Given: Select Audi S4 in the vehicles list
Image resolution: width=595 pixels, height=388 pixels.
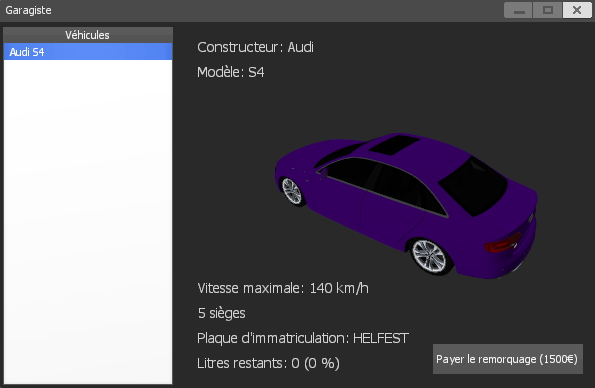Looking at the screenshot, I should point(88,52).
